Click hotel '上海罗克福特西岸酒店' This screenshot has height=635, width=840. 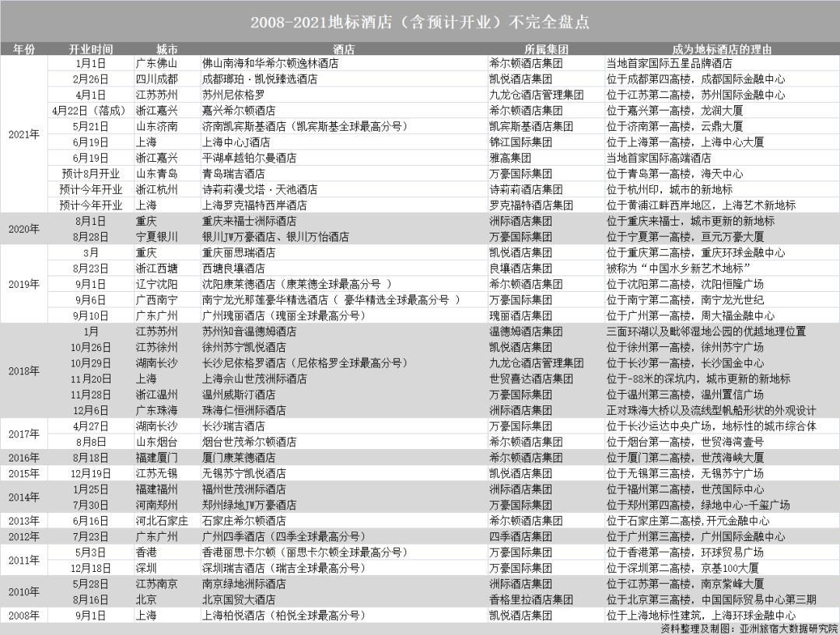pos(254,205)
